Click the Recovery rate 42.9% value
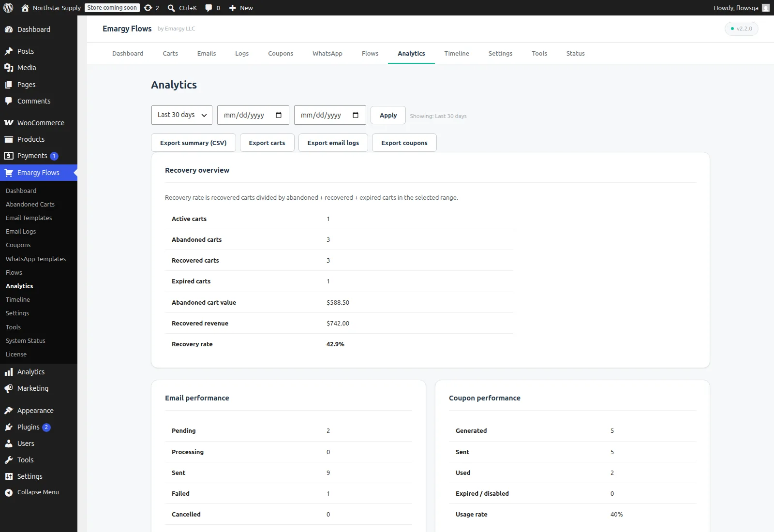The image size is (774, 532). pyautogui.click(x=335, y=344)
